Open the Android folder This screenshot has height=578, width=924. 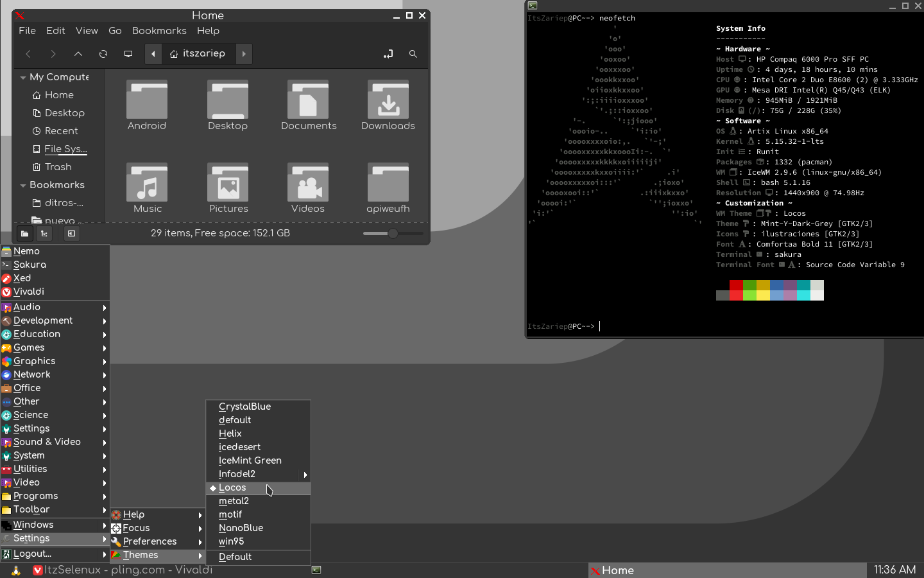(147, 105)
